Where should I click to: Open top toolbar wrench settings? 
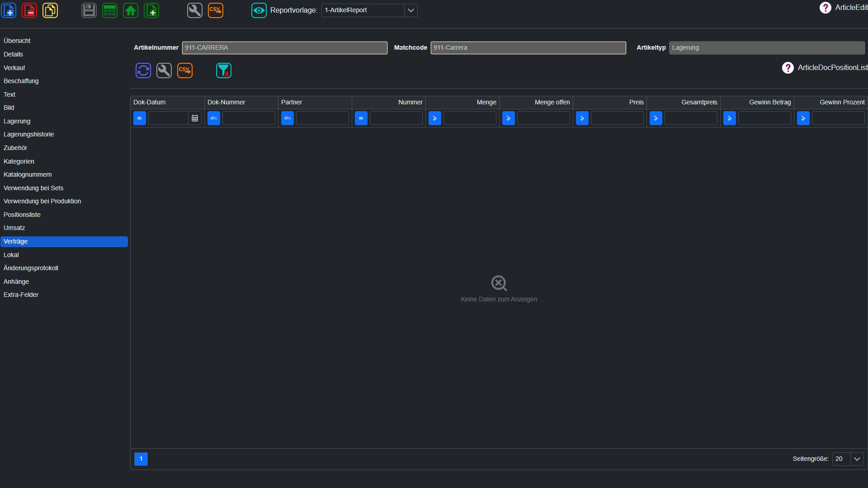pos(195,10)
